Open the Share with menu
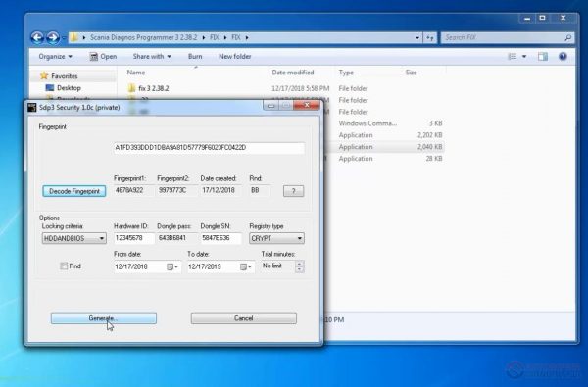 [152, 56]
